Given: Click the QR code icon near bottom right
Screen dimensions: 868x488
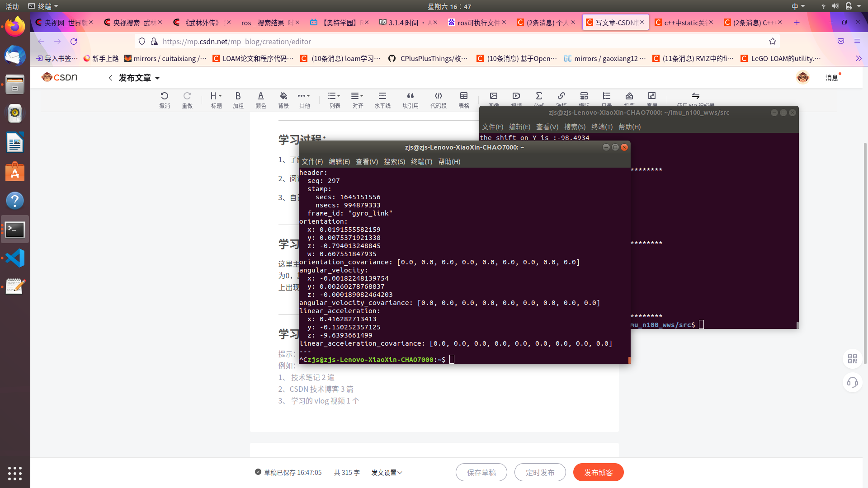Looking at the screenshot, I should tap(853, 359).
